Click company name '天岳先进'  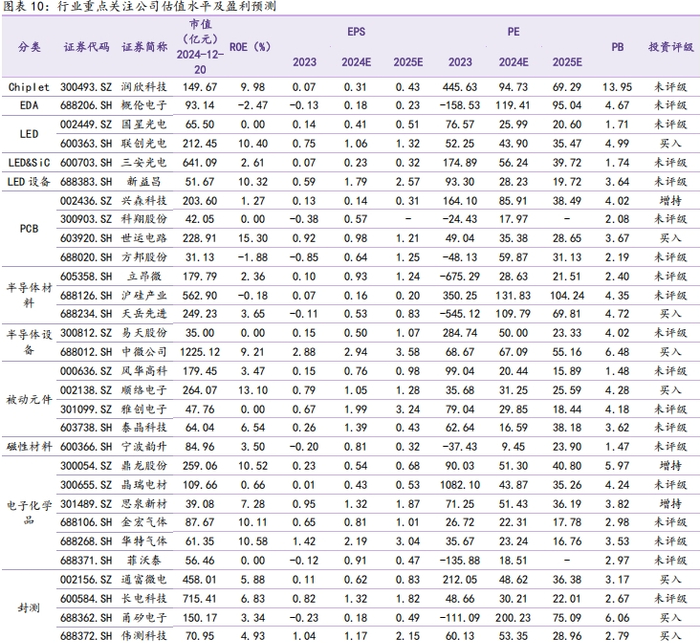click(x=144, y=314)
